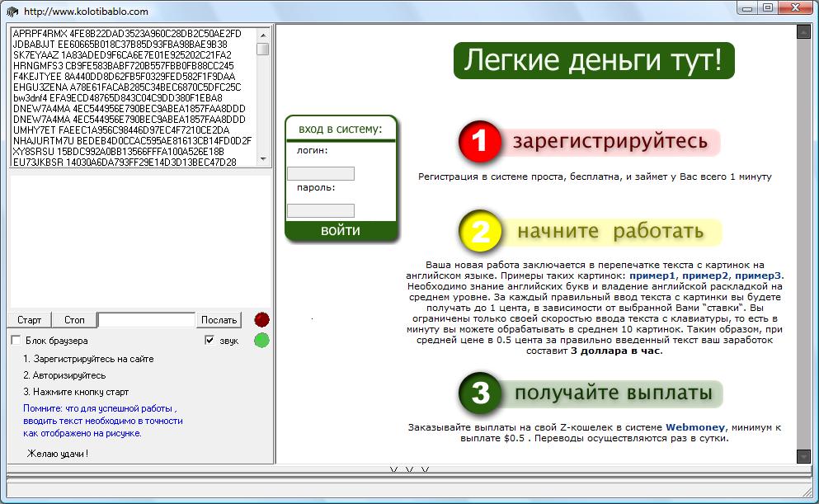Click the list box scroll down arrow

(263, 159)
